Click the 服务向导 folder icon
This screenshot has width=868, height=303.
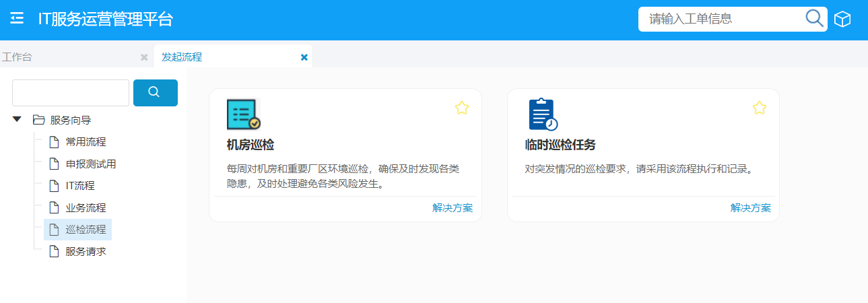[x=39, y=120]
